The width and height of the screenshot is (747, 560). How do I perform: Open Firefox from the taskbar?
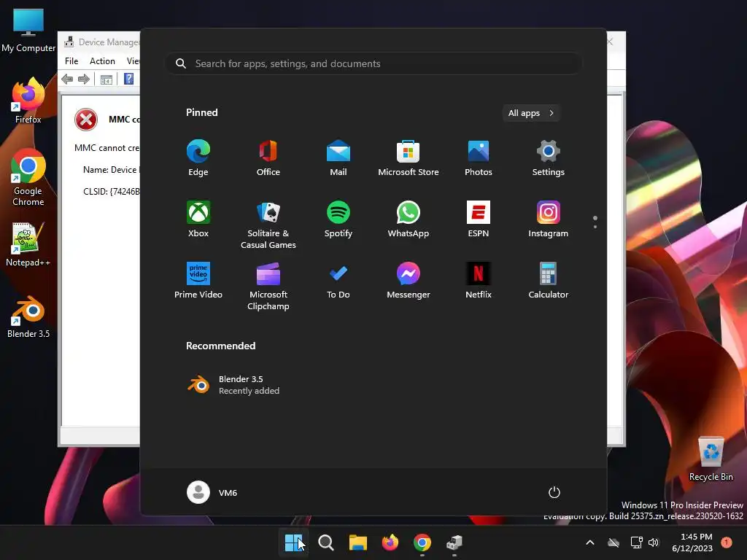390,542
